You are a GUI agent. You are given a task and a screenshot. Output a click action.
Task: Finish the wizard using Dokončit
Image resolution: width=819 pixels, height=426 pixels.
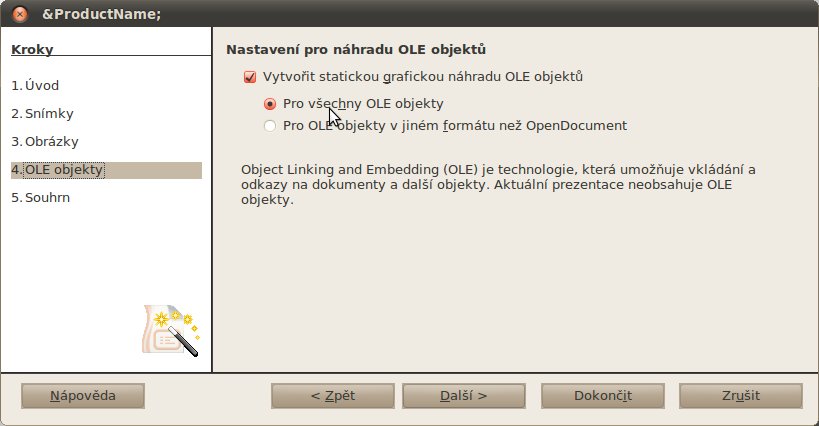603,396
